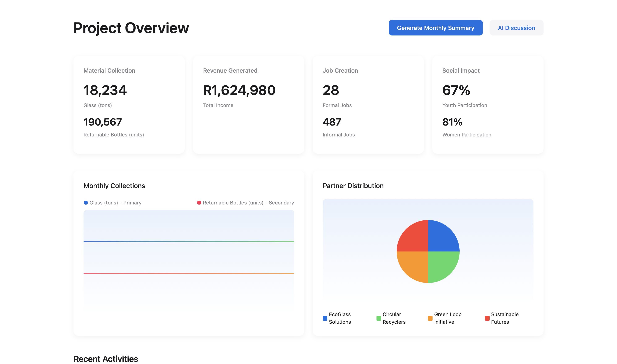Viewport: 617px width, 364px height.
Task: Toggle the Returnable Bottles - Secondary series
Action: (x=248, y=203)
